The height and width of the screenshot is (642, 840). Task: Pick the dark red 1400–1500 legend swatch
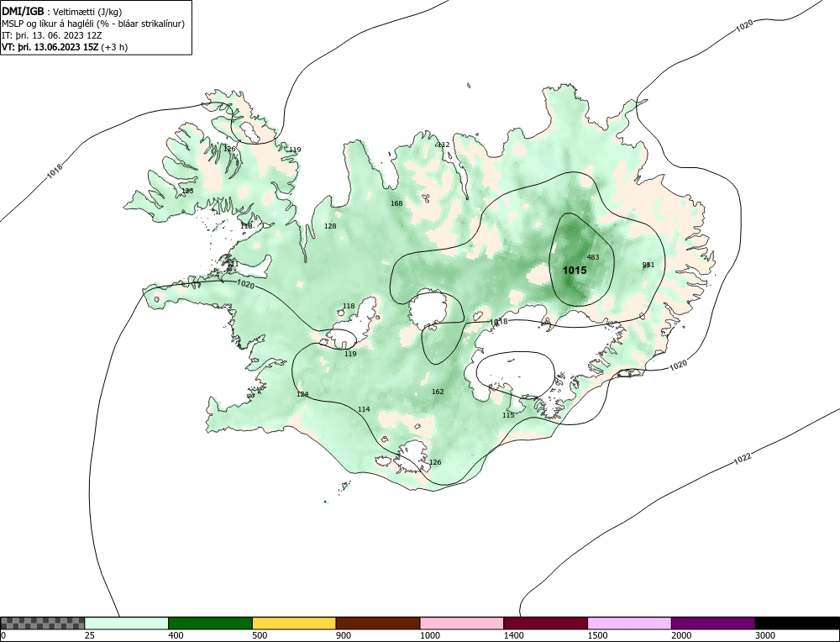(x=545, y=623)
